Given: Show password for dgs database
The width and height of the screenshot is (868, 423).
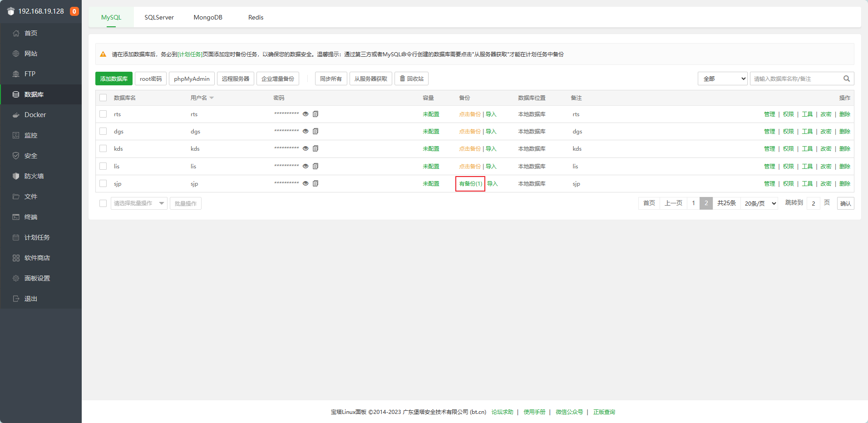Looking at the screenshot, I should (x=306, y=131).
